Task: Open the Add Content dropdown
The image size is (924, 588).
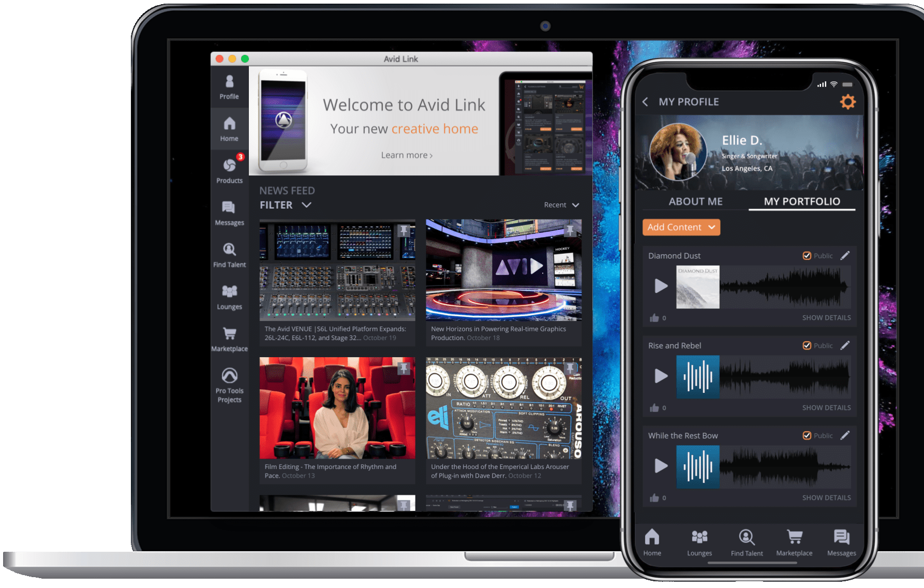Action: pyautogui.click(x=681, y=227)
